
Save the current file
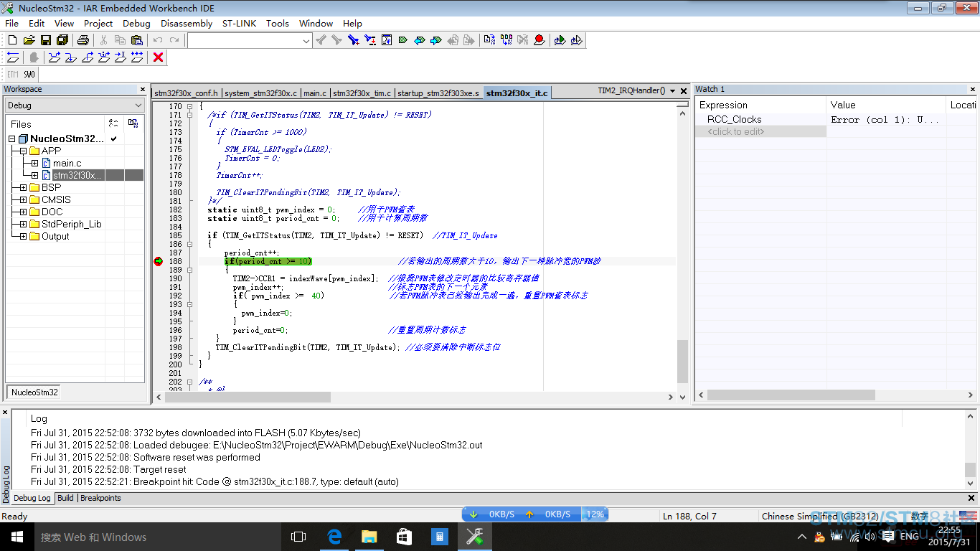coord(45,40)
